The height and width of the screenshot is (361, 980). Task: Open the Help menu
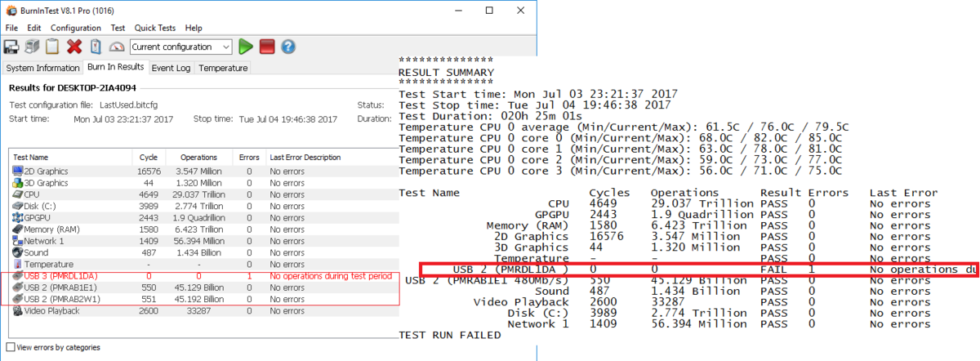[194, 28]
